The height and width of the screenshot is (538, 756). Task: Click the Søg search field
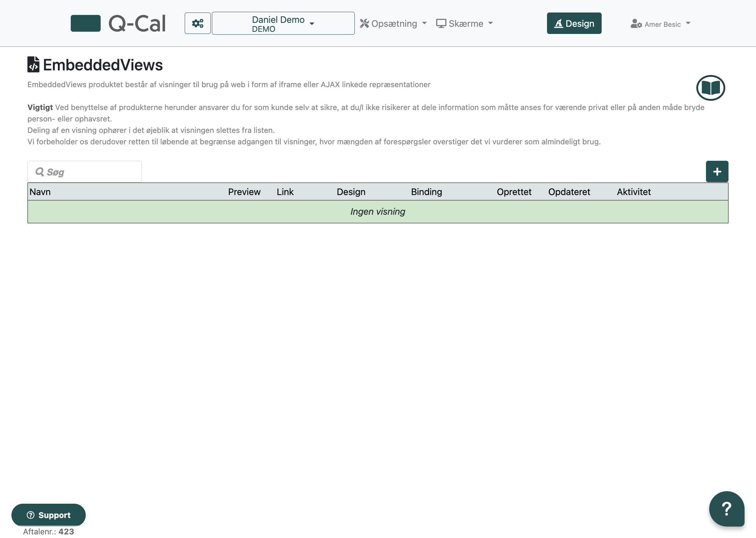click(x=85, y=172)
